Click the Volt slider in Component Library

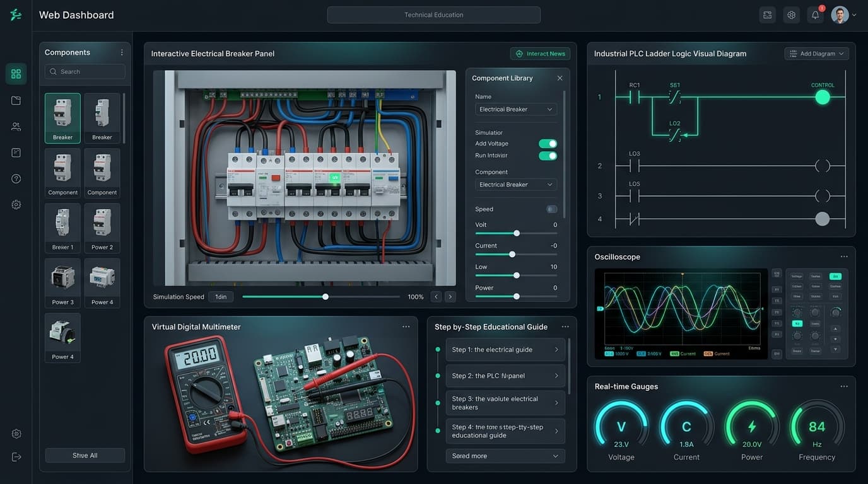tap(516, 233)
